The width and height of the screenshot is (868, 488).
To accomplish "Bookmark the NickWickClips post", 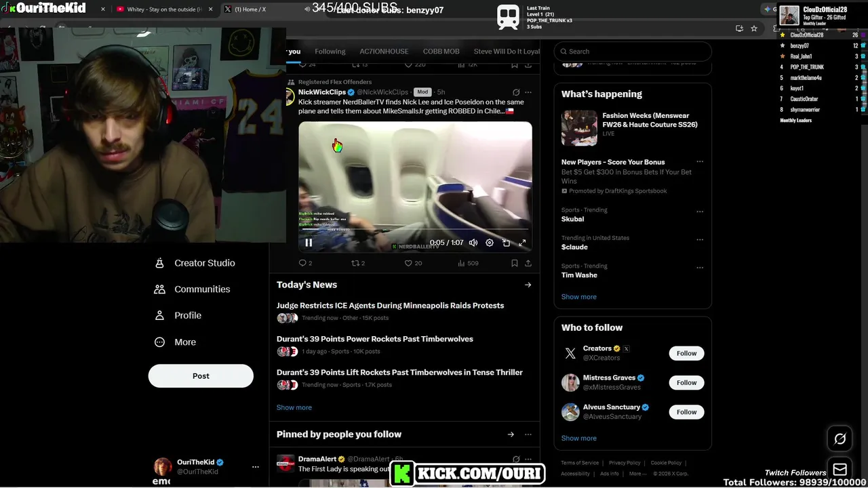I will (515, 263).
